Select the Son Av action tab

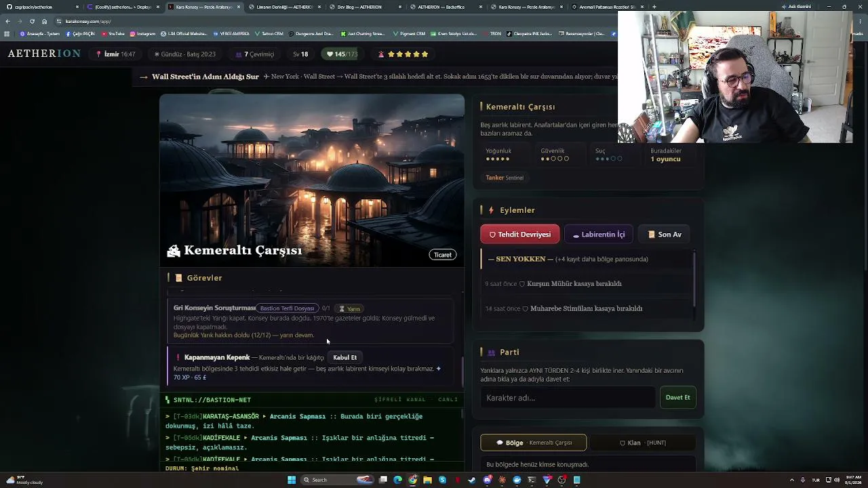[x=665, y=235]
